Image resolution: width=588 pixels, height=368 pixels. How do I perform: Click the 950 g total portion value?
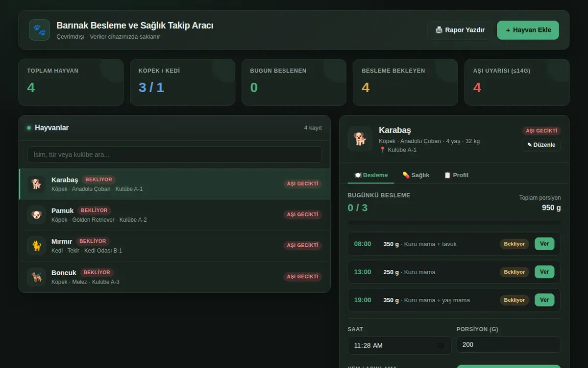[x=551, y=208]
